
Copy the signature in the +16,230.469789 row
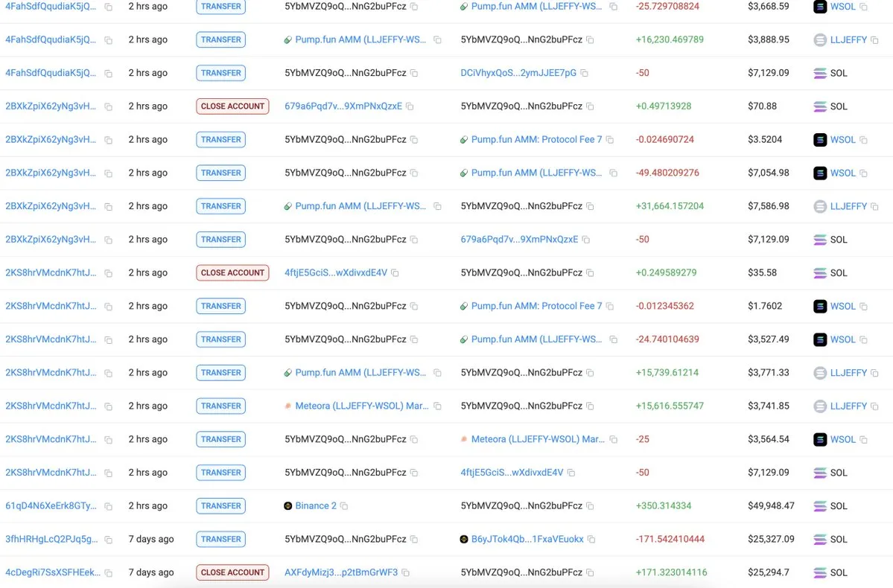pos(108,40)
